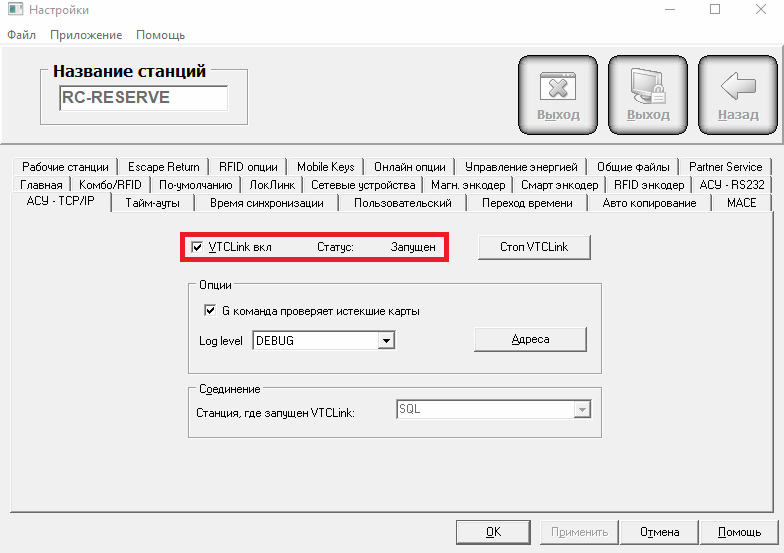Open the Приложение menu

pos(86,35)
